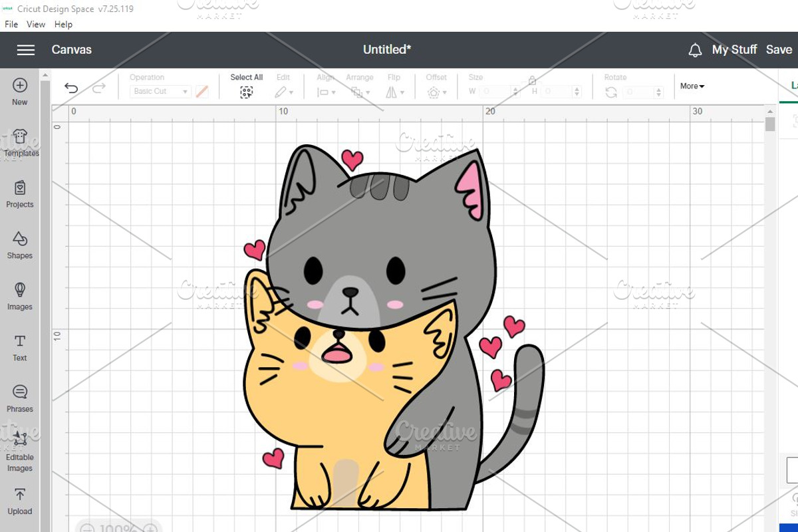Click the Select All icon
This screenshot has height=532, width=798.
click(247, 92)
